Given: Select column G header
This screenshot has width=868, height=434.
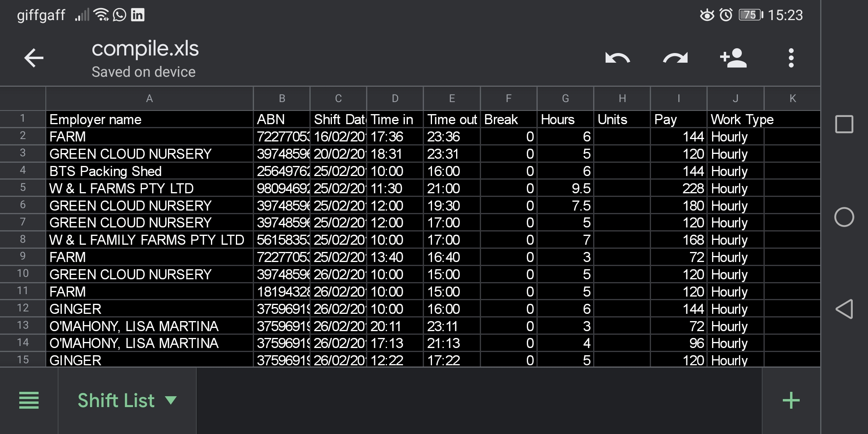Looking at the screenshot, I should [x=565, y=98].
